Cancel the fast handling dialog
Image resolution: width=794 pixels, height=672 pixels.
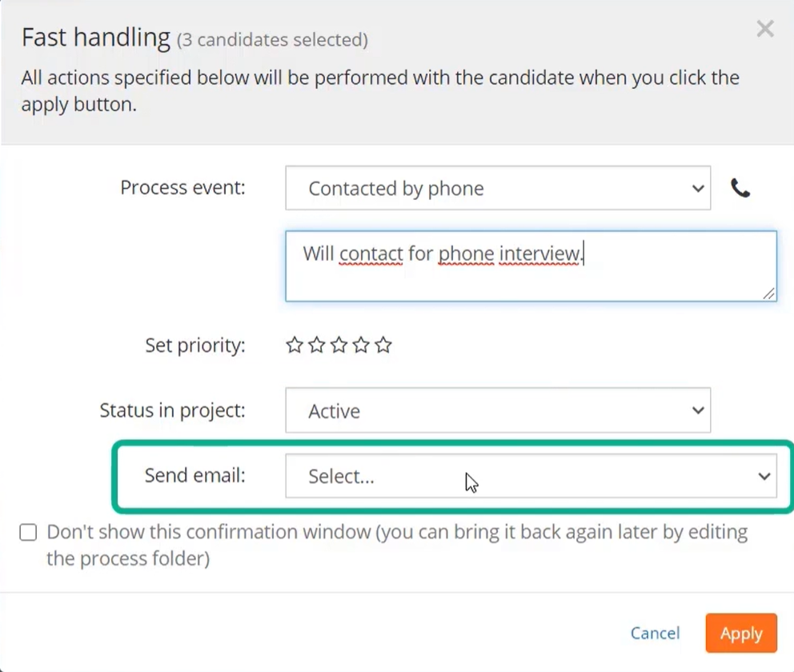click(x=655, y=633)
